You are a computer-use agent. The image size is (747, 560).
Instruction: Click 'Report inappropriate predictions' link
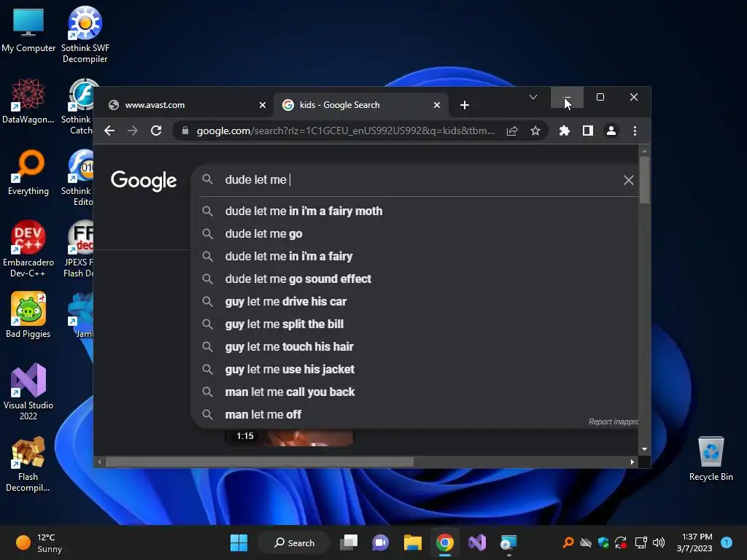point(613,422)
